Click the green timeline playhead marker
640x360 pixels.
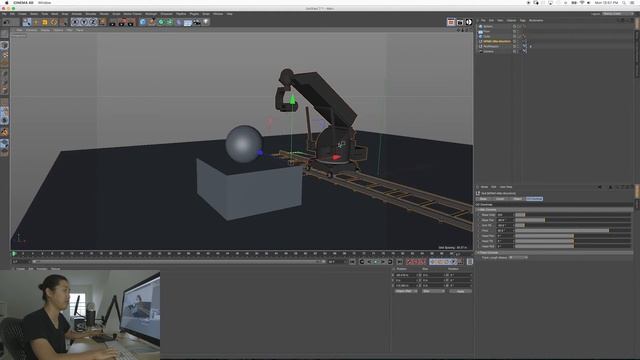click(14, 254)
